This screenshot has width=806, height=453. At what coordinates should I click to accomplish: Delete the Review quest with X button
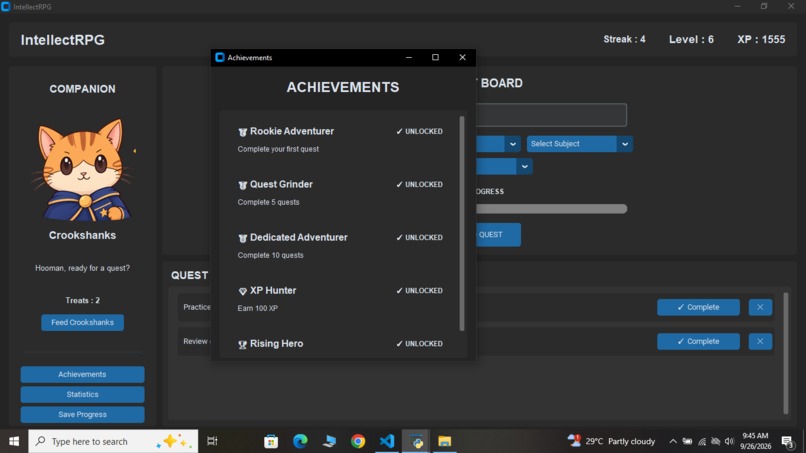[x=760, y=341]
